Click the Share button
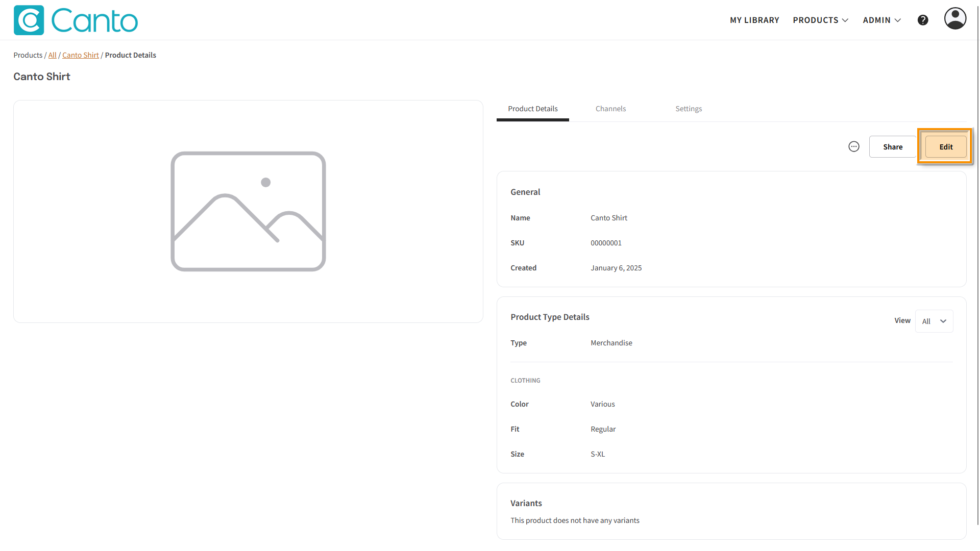Viewport: 980px width, 551px height. [893, 147]
